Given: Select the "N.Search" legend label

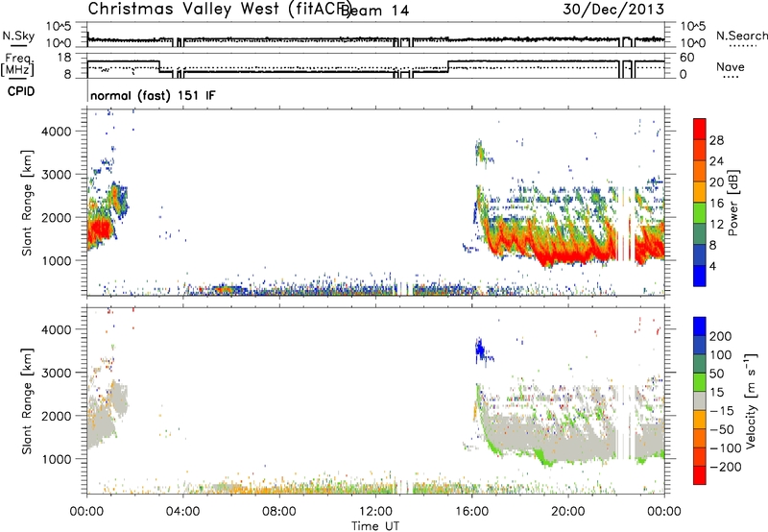Looking at the screenshot, I should point(741,36).
